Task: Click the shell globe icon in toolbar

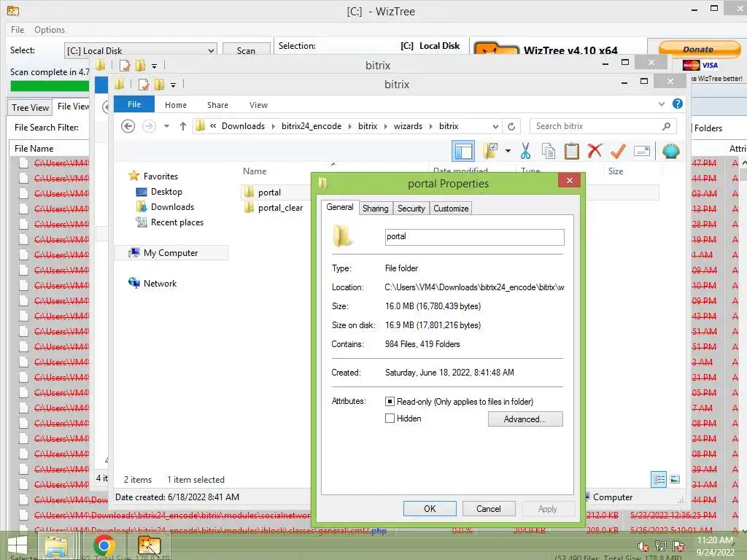Action: 671,152
